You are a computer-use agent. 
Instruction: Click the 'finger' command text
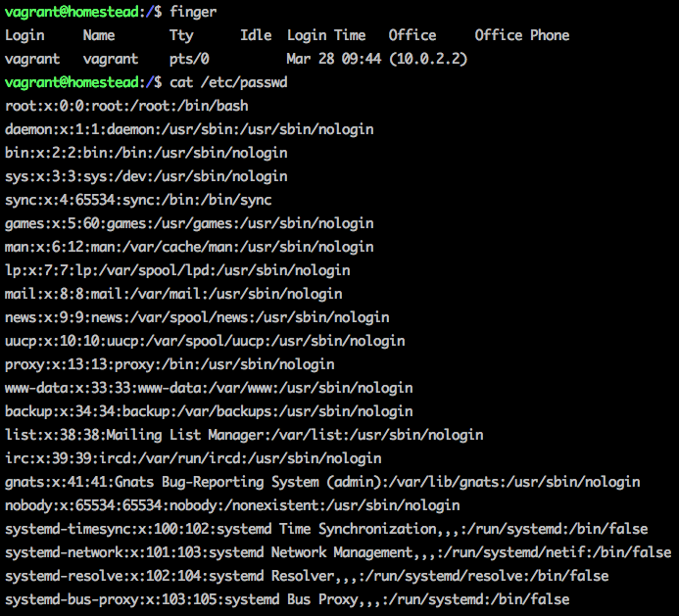pyautogui.click(x=193, y=12)
